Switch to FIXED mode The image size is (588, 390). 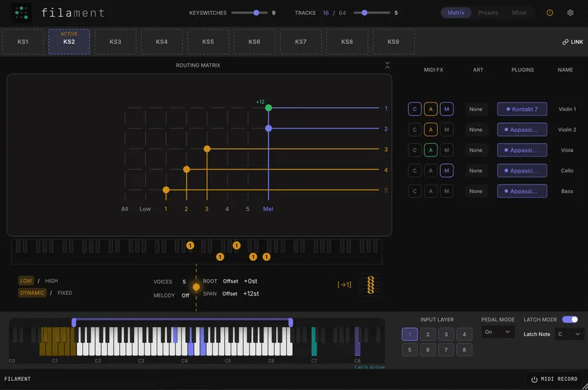click(64, 292)
